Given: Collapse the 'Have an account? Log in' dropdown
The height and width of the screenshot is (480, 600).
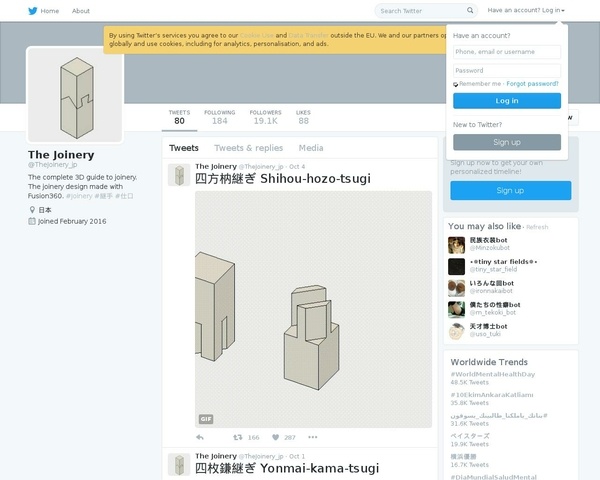Looking at the screenshot, I should tap(526, 10).
